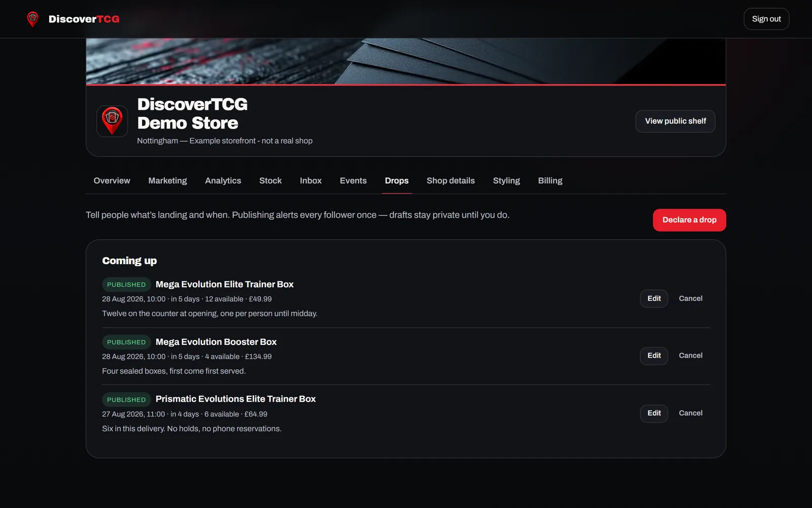Image resolution: width=812 pixels, height=508 pixels.
Task: Click the Nottingham storefront subtitle
Action: (x=225, y=141)
